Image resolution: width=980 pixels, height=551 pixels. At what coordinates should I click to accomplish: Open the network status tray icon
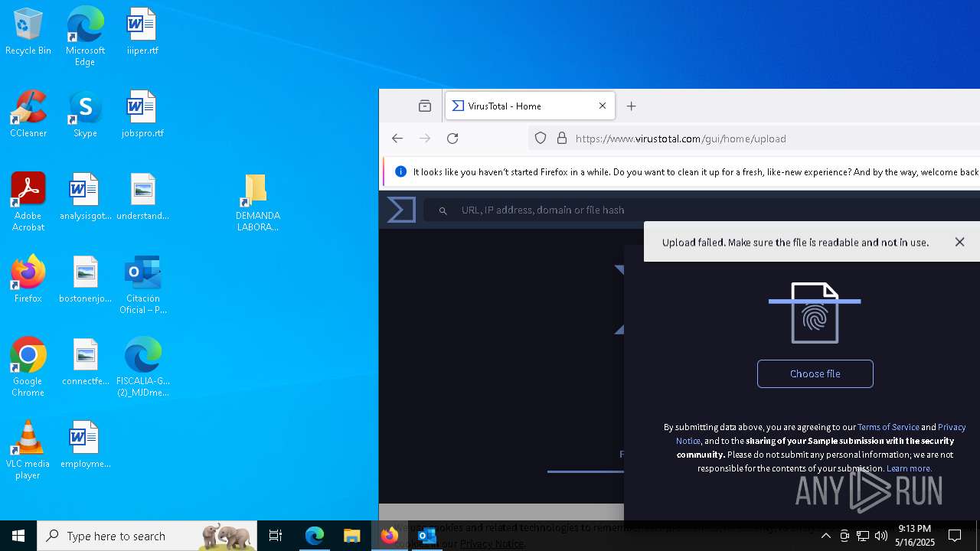tap(863, 536)
